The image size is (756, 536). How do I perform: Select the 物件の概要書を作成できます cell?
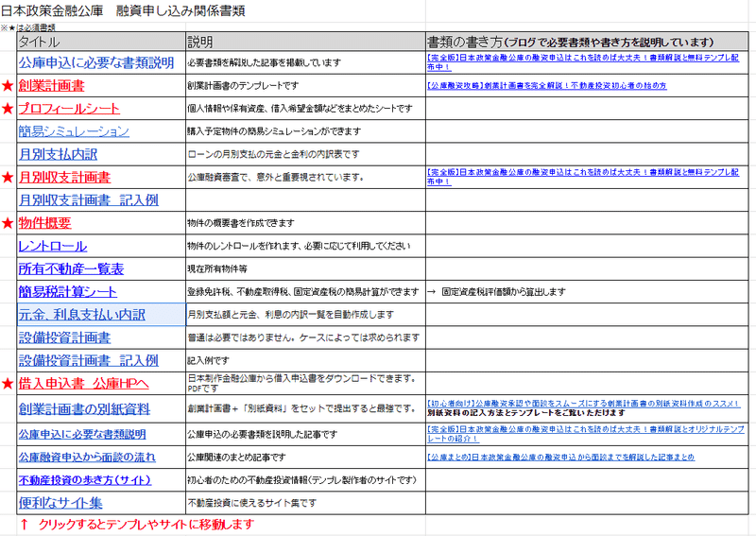coord(305,223)
